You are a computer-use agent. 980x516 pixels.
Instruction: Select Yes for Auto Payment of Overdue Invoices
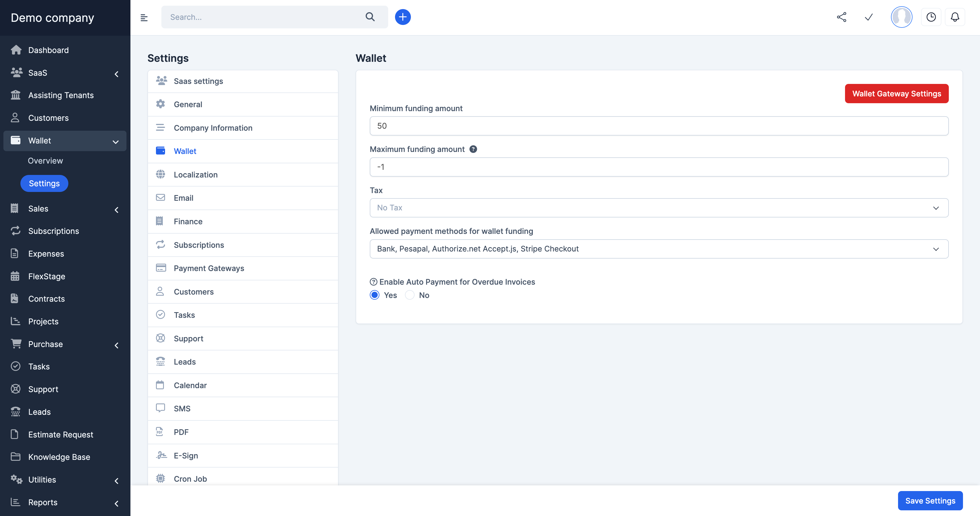tap(375, 295)
